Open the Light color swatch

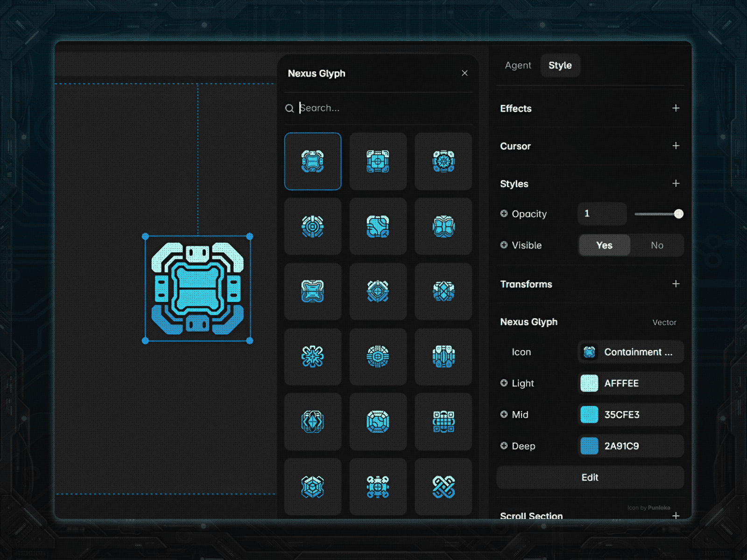(x=589, y=383)
